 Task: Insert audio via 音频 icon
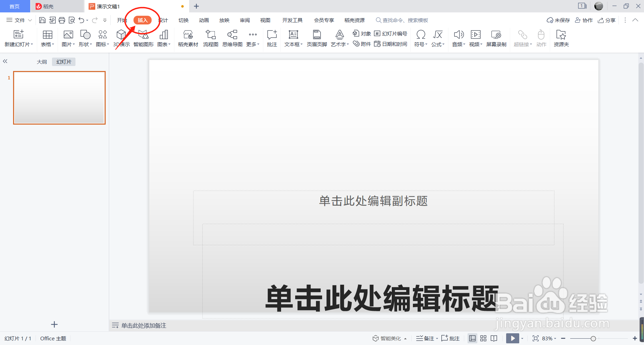(x=459, y=34)
